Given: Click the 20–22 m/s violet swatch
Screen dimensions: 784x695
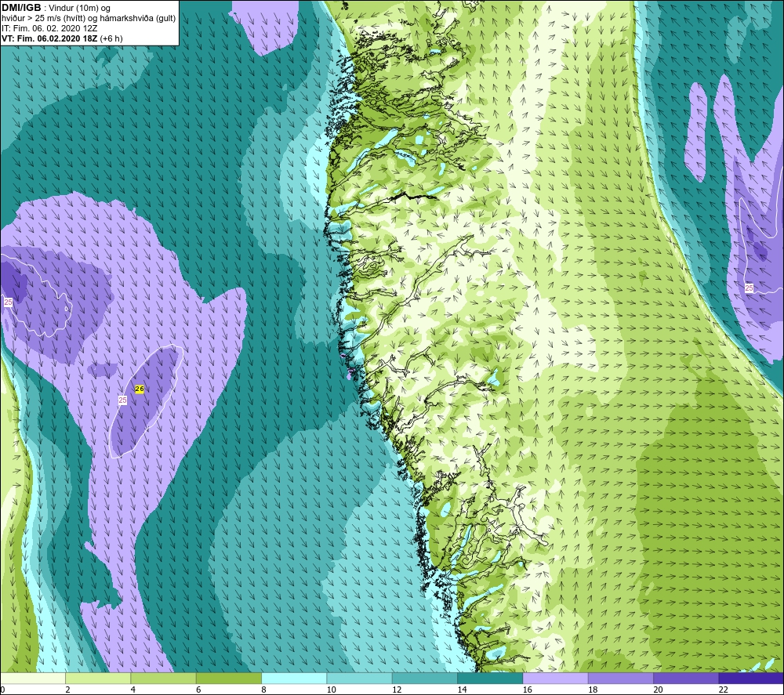Looking at the screenshot, I should point(686,678).
